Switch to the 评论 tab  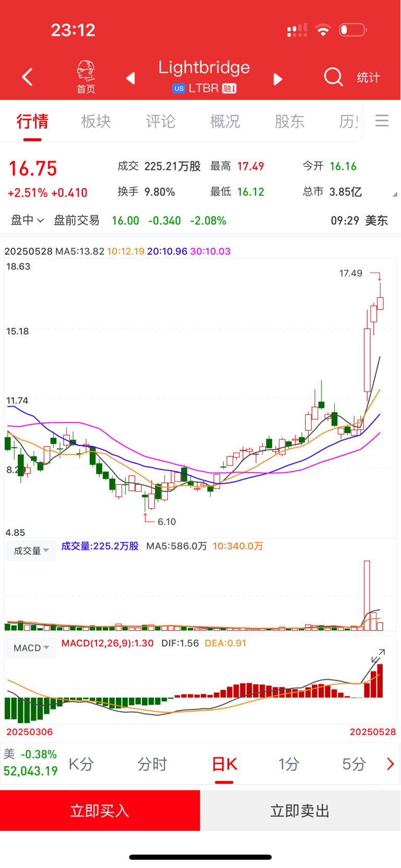pos(161,121)
